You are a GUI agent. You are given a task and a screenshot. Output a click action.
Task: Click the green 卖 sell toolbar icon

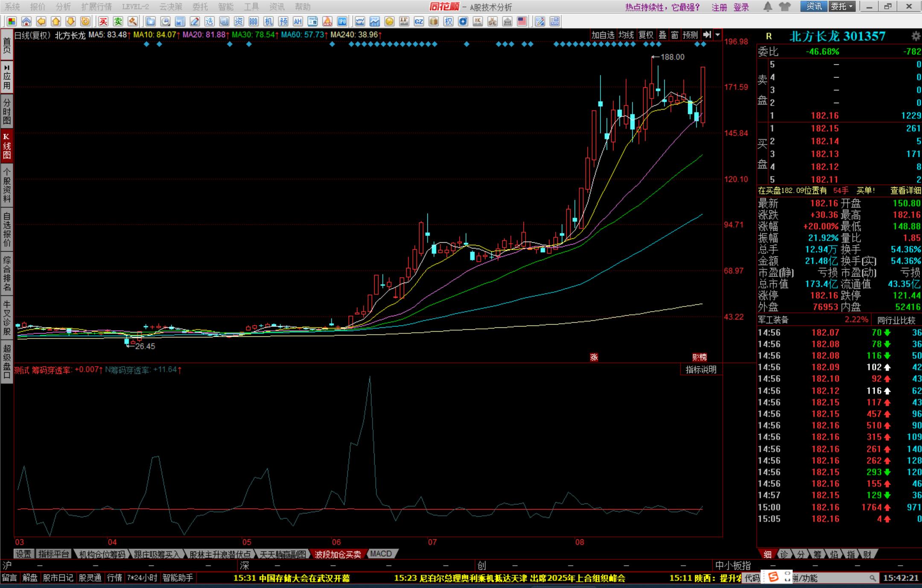coord(118,21)
